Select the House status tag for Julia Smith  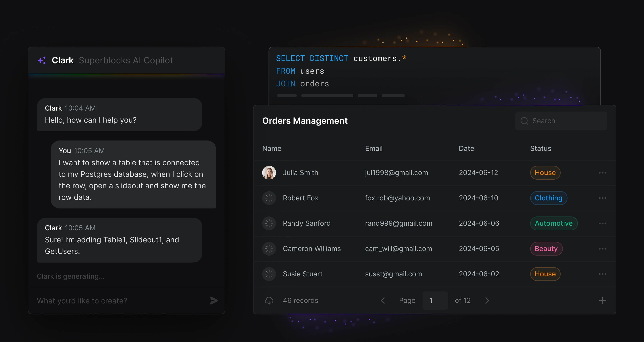point(545,173)
